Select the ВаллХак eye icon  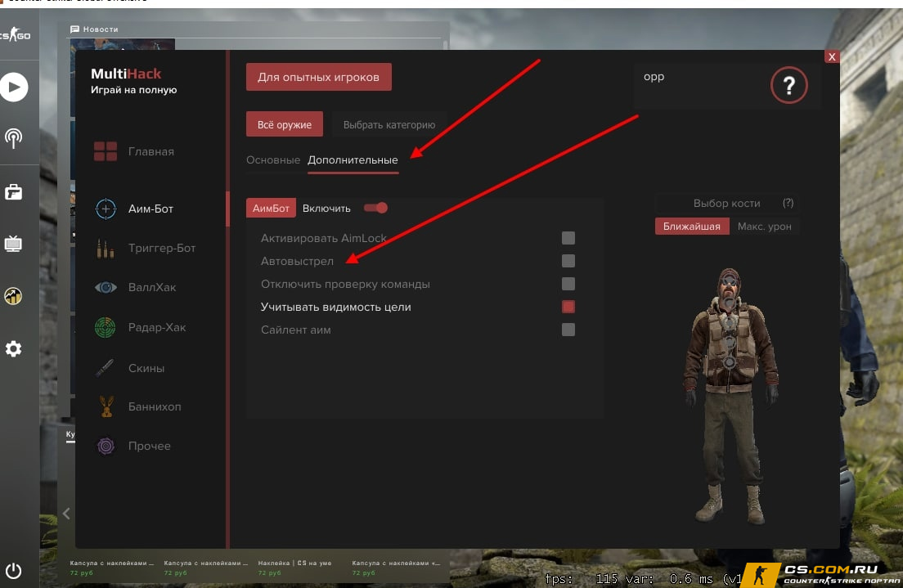coord(106,287)
